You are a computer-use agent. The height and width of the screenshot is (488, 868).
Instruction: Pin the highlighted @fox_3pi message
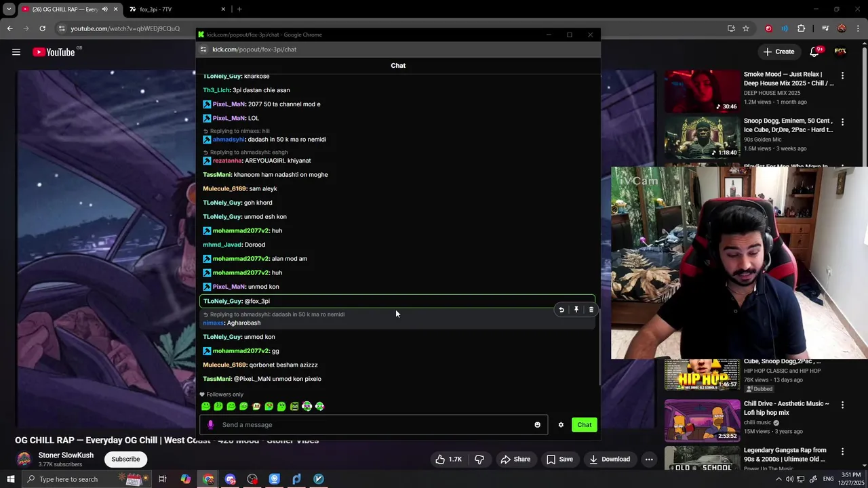[x=576, y=310]
